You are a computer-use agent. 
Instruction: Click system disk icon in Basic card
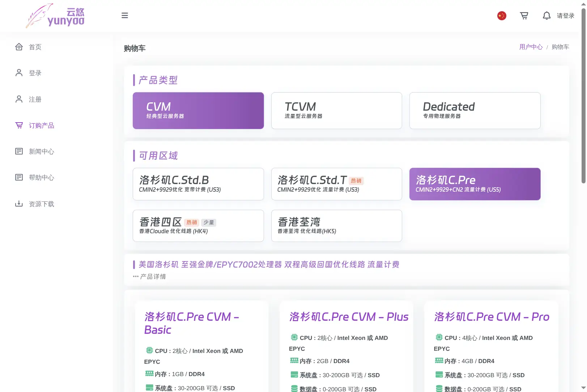click(x=149, y=388)
